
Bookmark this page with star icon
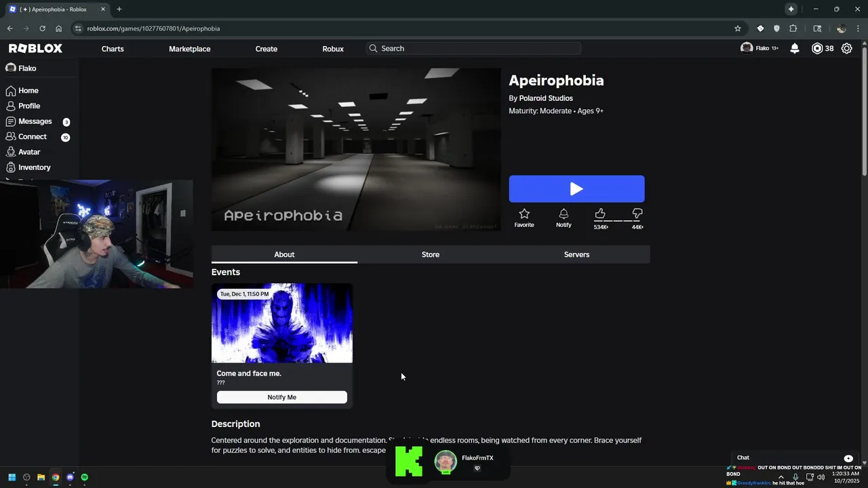click(x=738, y=28)
